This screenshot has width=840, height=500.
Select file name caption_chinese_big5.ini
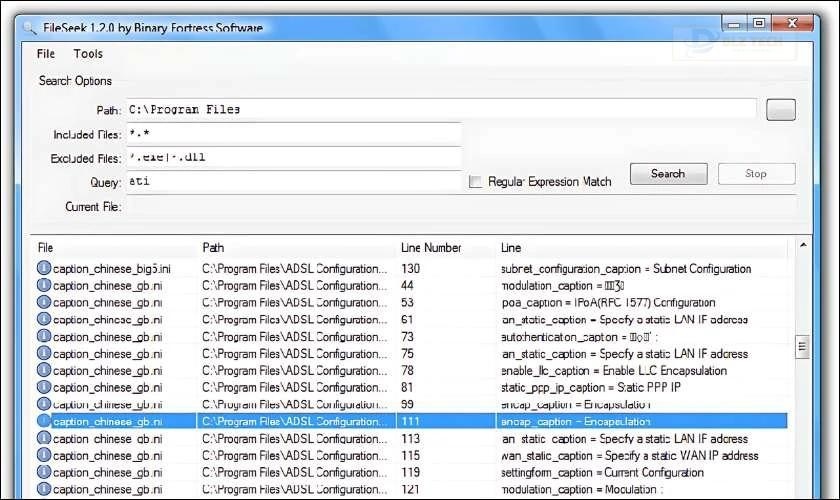pyautogui.click(x=111, y=268)
